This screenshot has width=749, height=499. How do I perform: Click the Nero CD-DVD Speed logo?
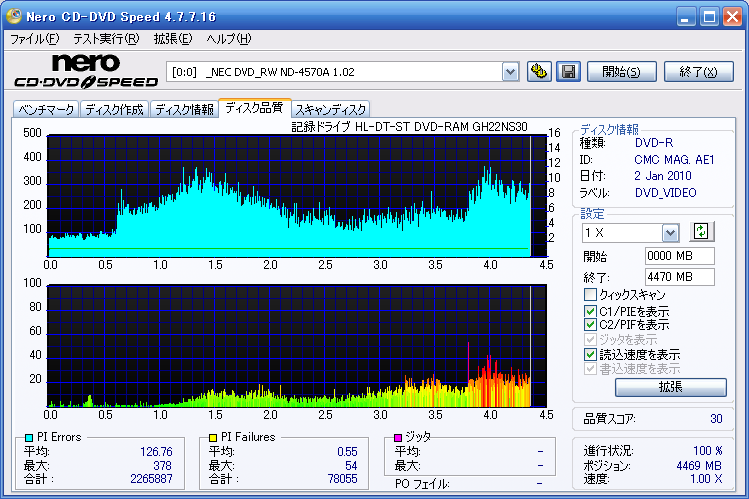(x=86, y=71)
